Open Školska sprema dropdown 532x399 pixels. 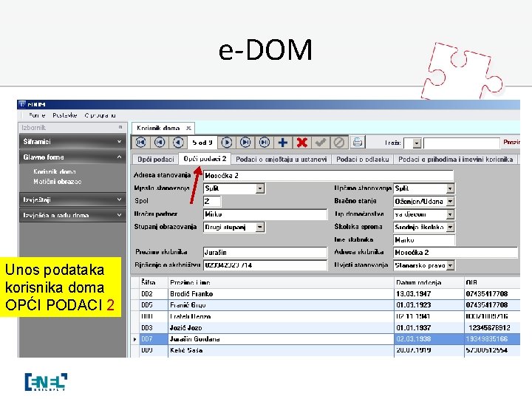pyautogui.click(x=450, y=227)
